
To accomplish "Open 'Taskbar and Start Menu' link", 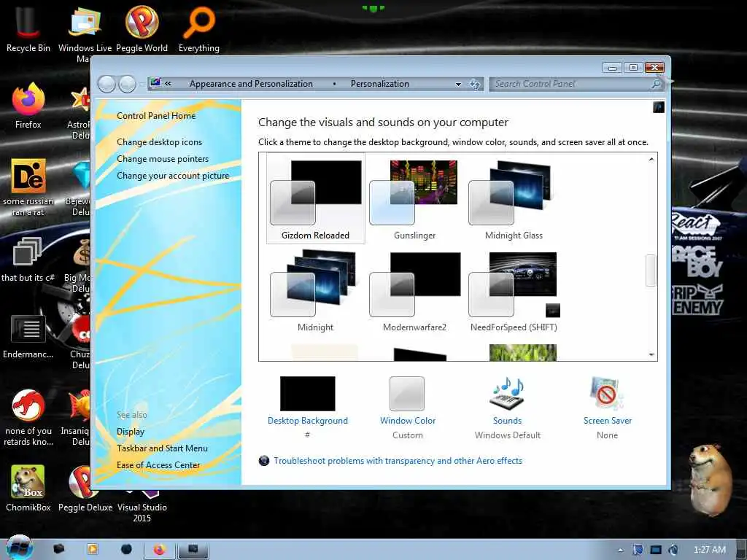I will tap(162, 448).
